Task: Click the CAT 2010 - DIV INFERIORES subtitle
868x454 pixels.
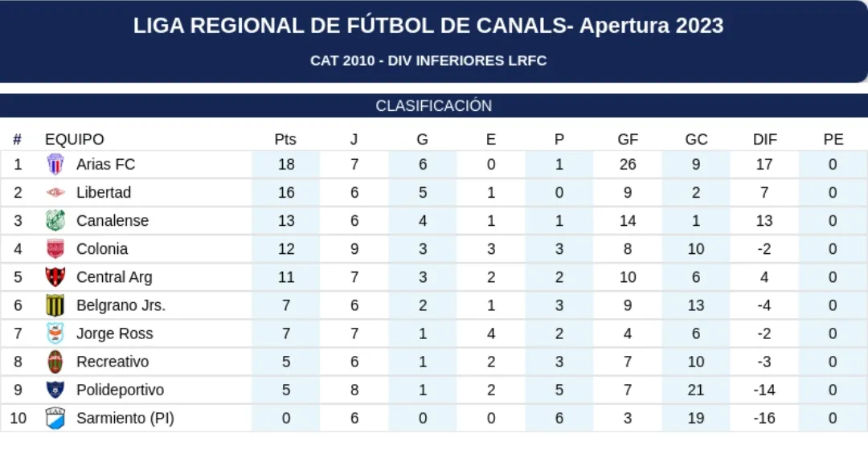Action: (x=428, y=60)
